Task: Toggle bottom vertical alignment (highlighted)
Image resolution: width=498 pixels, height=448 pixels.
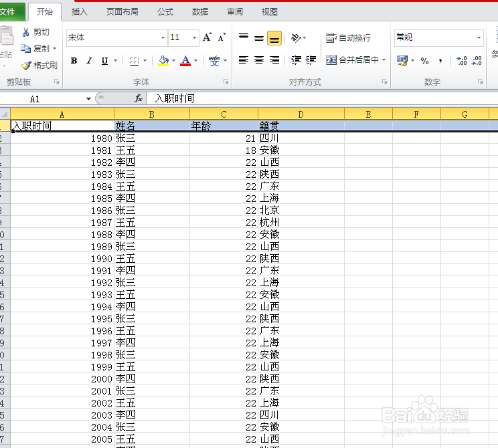Action: click(274, 38)
